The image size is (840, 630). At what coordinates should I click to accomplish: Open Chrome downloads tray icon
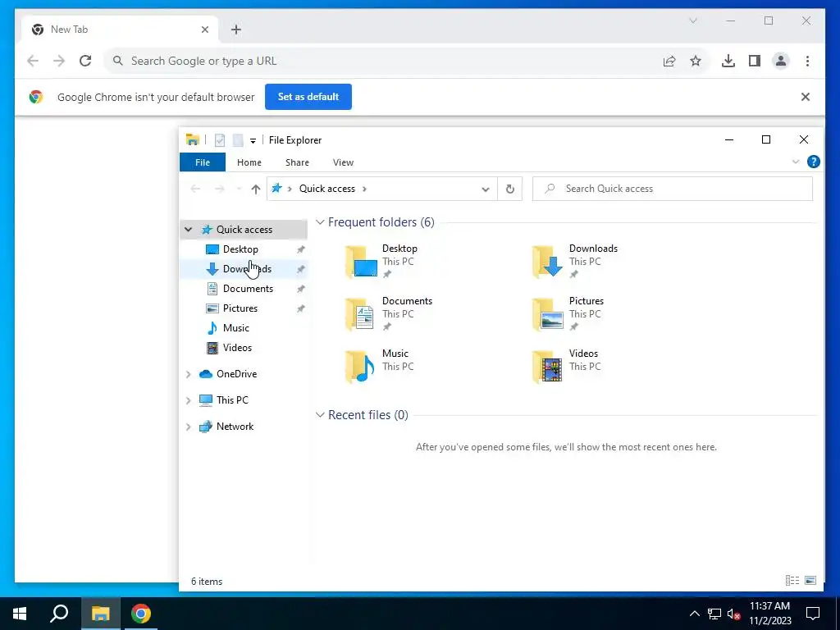[728, 61]
